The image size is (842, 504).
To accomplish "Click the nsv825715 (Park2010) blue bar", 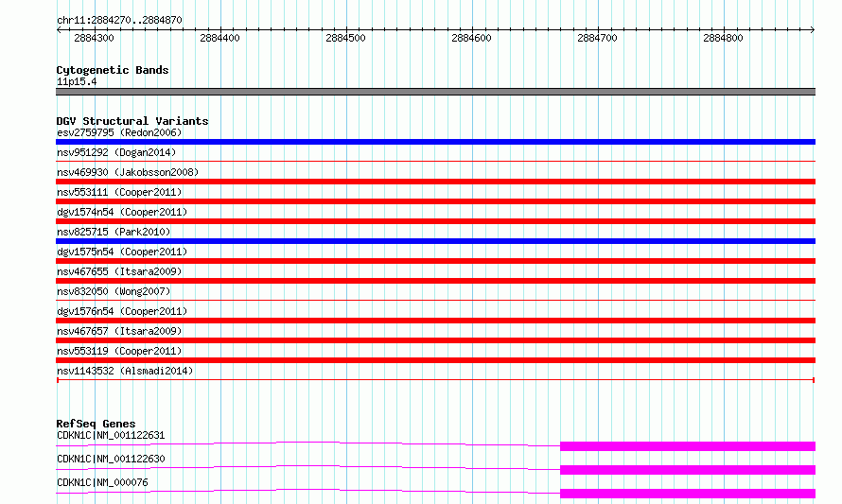I will [435, 241].
